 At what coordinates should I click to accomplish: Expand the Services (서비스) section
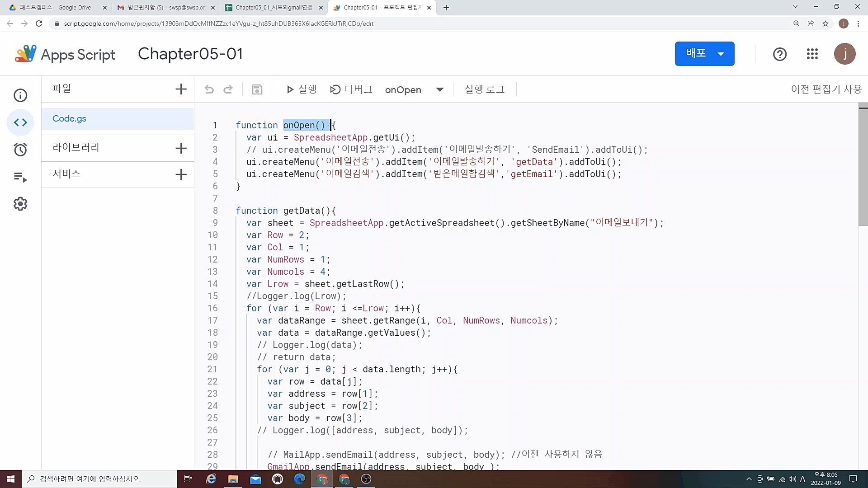[x=181, y=174]
